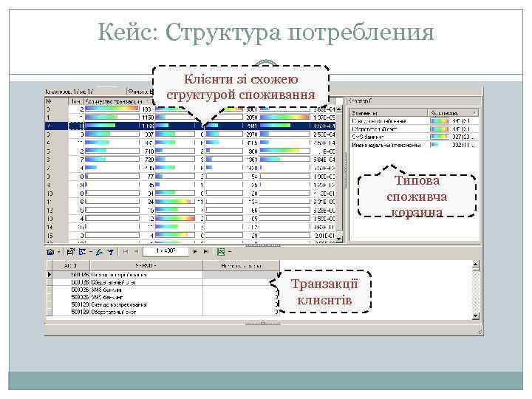Jump to last record arrow

205,251
